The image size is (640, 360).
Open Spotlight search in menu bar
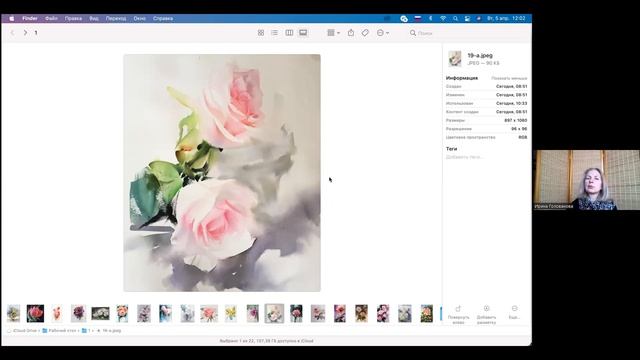pos(455,18)
